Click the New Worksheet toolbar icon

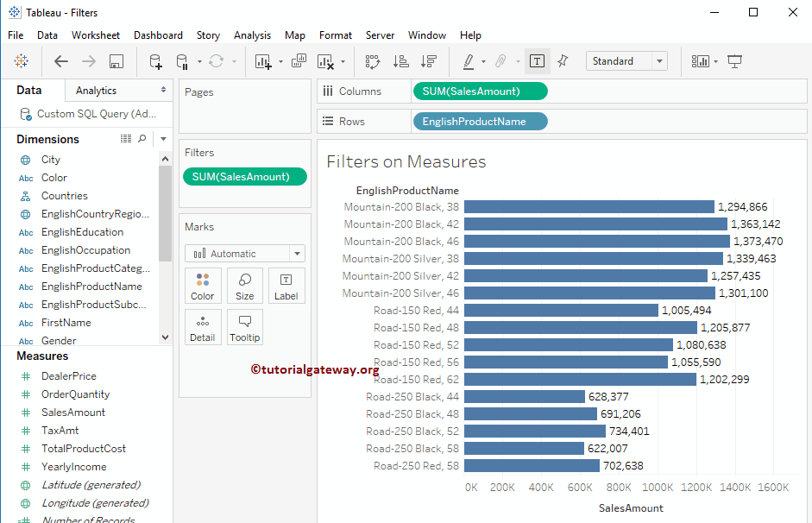(x=263, y=61)
